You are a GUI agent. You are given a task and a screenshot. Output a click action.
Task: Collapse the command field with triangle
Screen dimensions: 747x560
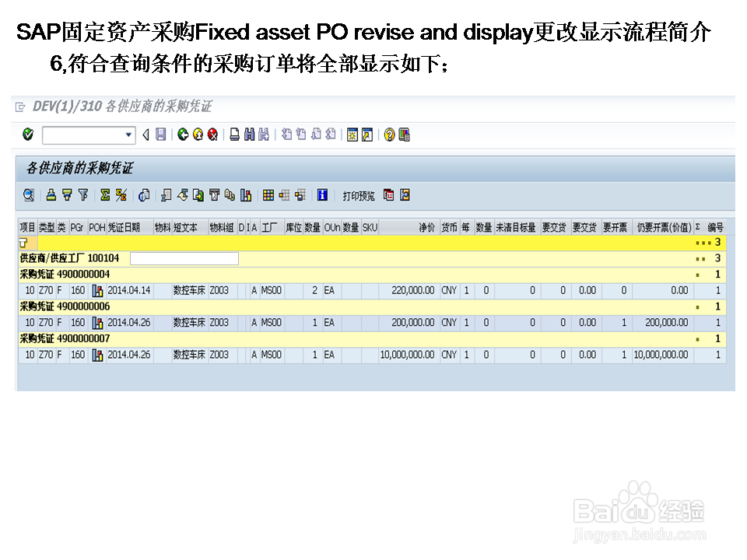(146, 135)
